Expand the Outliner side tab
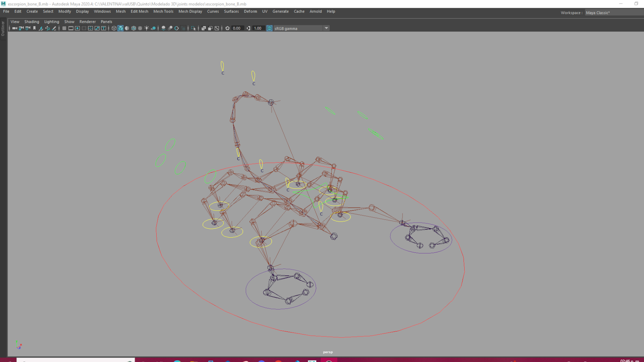Image resolution: width=644 pixels, height=362 pixels. tap(3, 28)
